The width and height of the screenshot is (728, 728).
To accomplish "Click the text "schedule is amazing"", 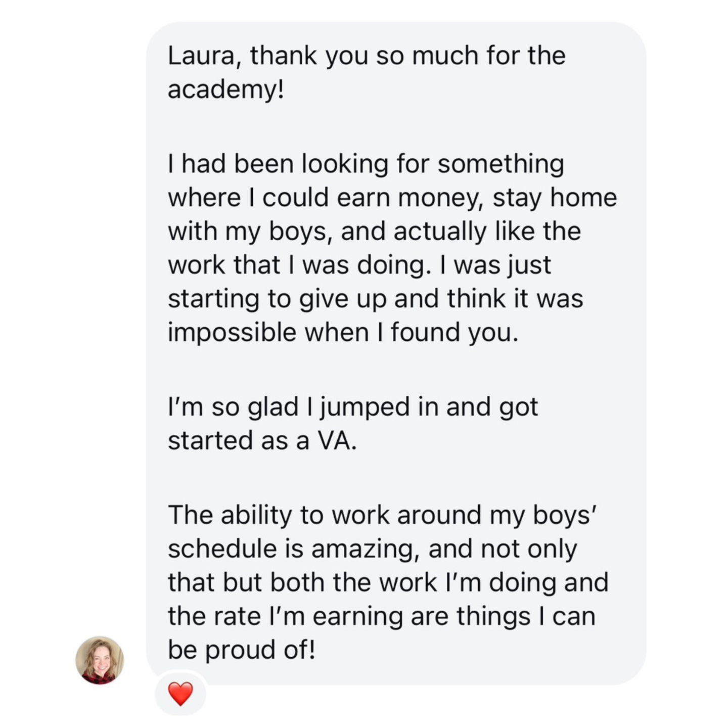I will pos(291,549).
